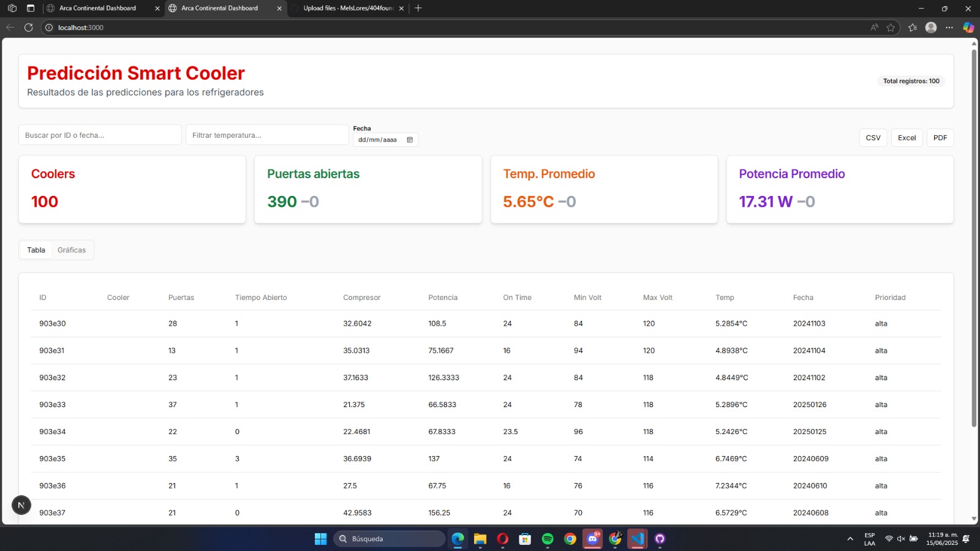Show hidden system tray icons chevron
The height and width of the screenshot is (551, 980).
[x=850, y=539]
